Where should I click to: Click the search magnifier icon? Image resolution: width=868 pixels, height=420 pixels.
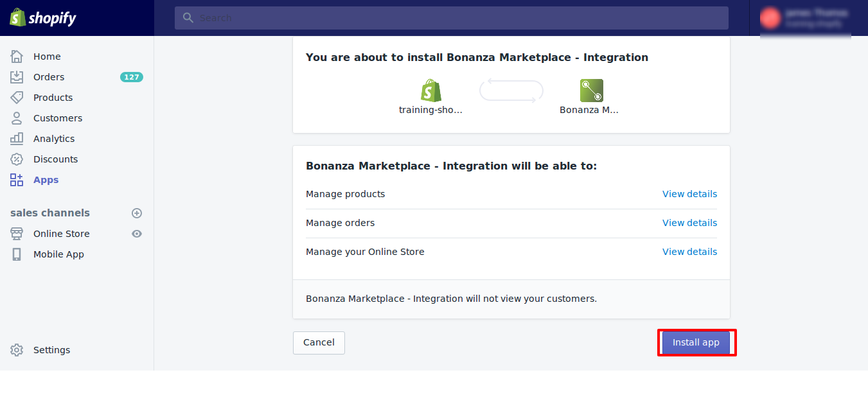tap(188, 18)
